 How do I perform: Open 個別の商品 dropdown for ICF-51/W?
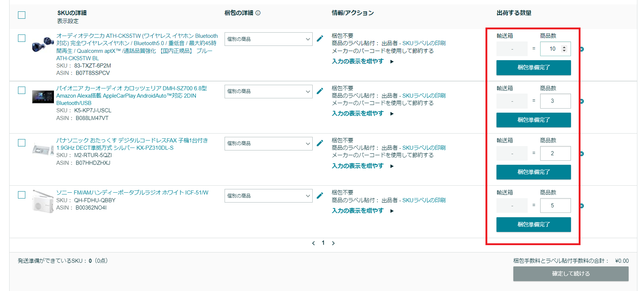pos(269,196)
